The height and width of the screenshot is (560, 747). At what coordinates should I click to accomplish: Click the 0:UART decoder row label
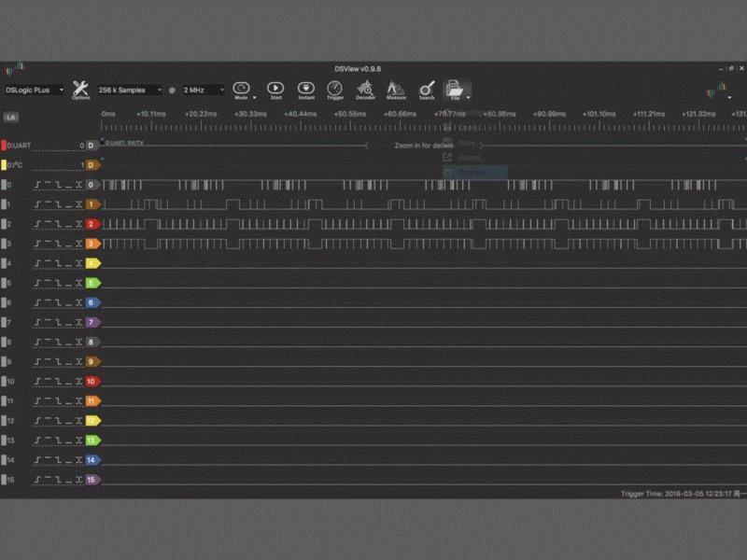tap(21, 146)
